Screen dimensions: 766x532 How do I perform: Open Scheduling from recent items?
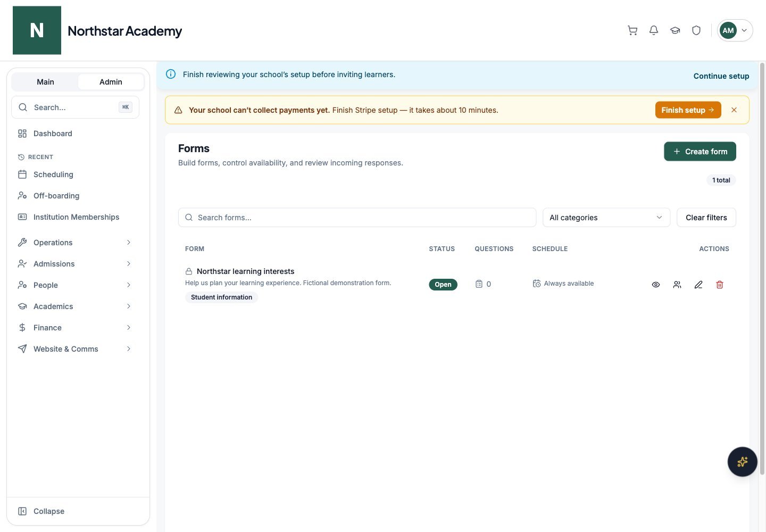pos(75,174)
